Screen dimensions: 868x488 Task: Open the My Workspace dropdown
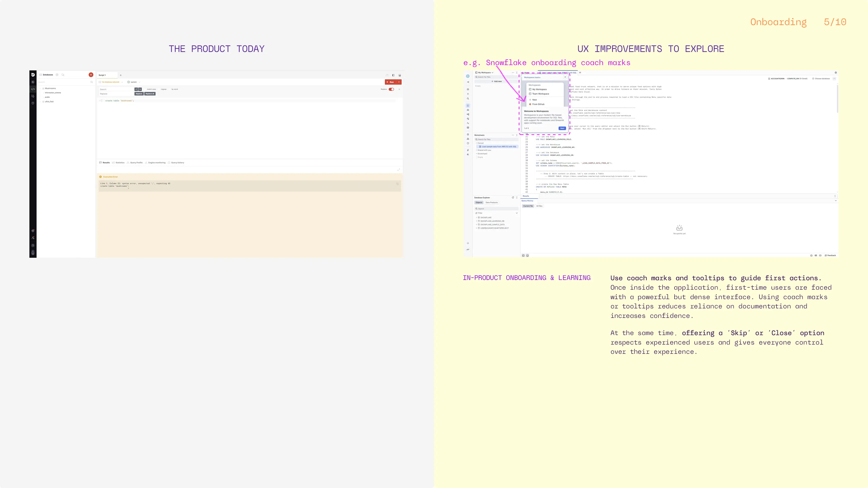click(485, 73)
